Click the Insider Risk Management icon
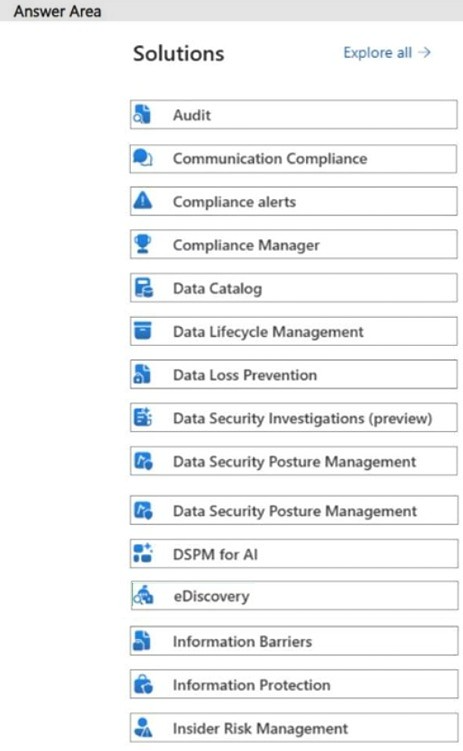Image resolution: width=463 pixels, height=751 pixels. (x=143, y=727)
